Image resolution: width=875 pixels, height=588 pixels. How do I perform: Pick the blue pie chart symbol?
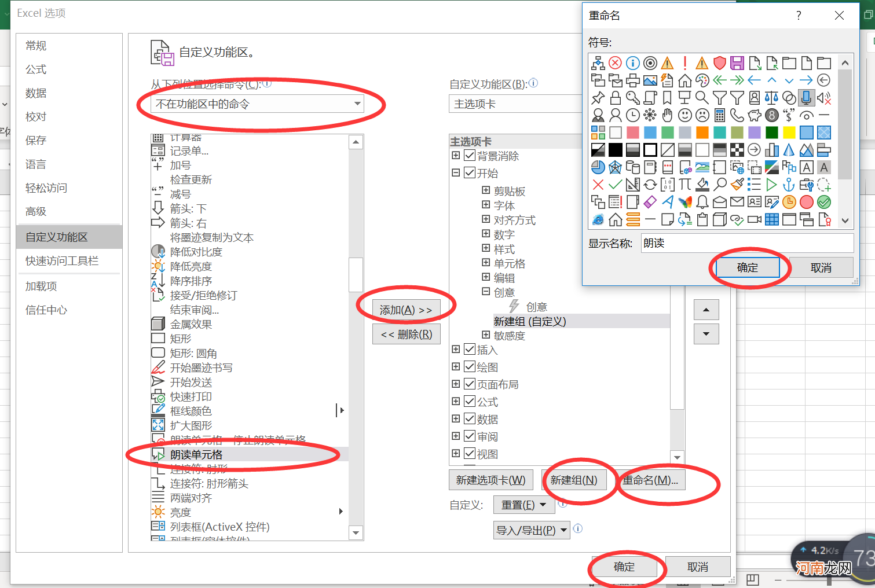coord(598,167)
